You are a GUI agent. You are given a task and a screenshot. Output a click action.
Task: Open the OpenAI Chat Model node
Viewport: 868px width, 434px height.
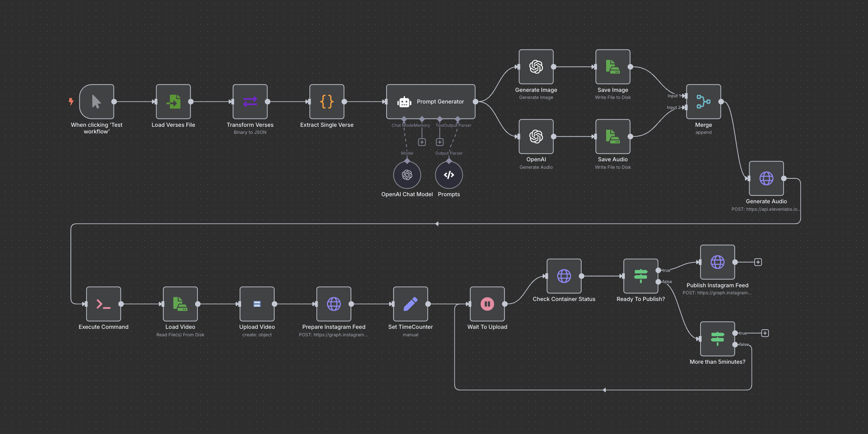[x=407, y=175]
